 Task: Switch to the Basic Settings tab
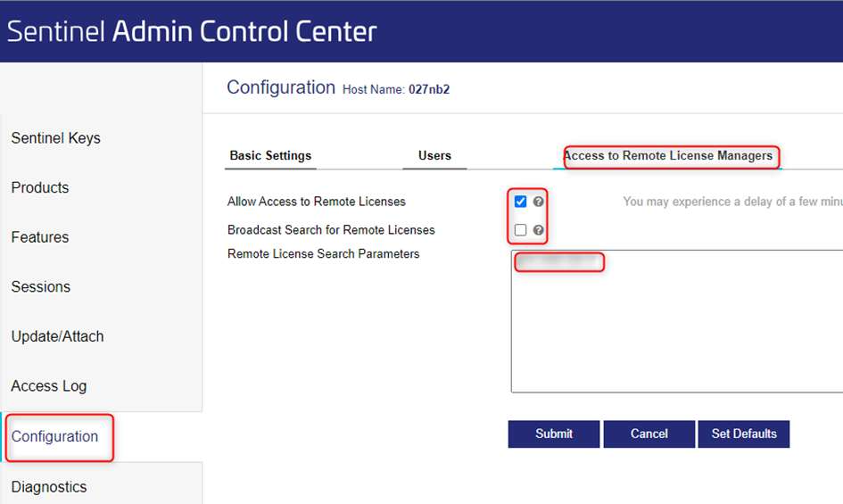click(x=270, y=155)
